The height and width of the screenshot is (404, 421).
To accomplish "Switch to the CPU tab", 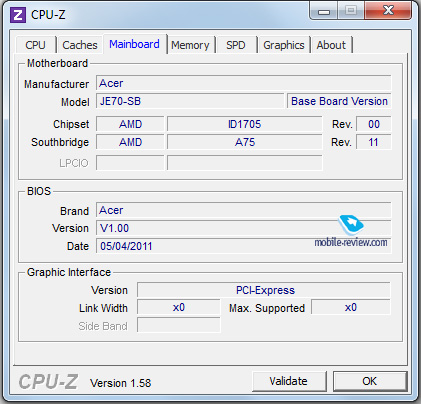I will (35, 45).
